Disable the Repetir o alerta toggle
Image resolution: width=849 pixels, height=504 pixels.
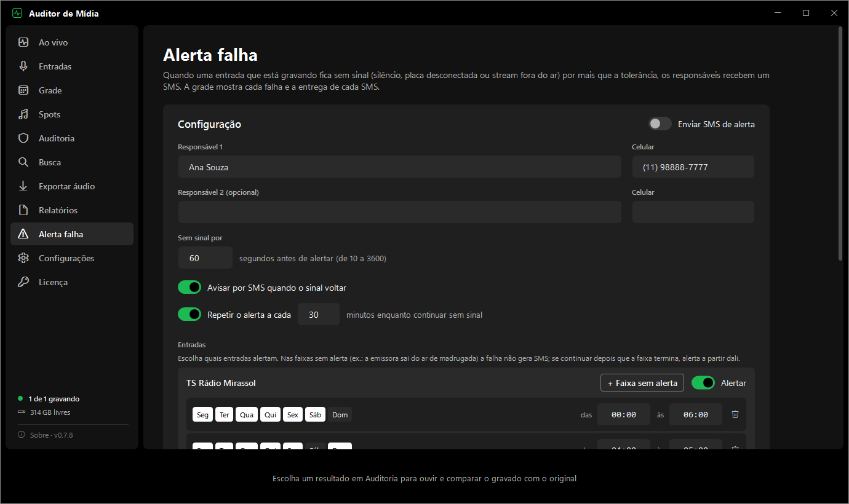click(x=189, y=314)
